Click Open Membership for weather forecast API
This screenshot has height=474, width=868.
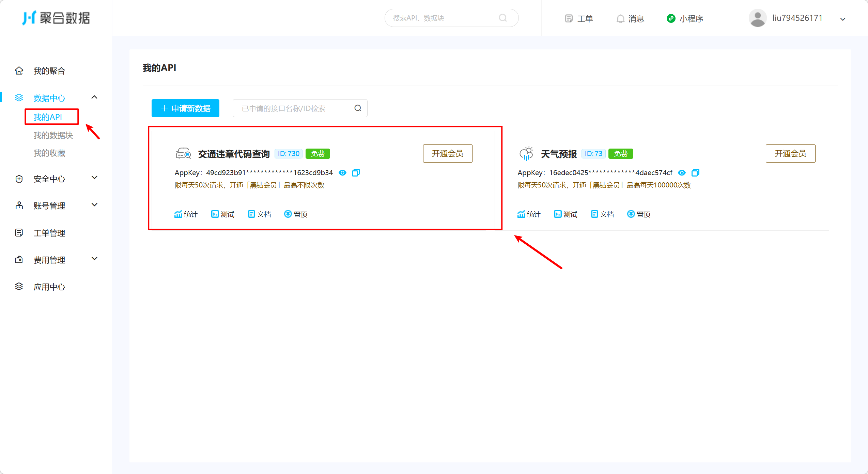790,154
